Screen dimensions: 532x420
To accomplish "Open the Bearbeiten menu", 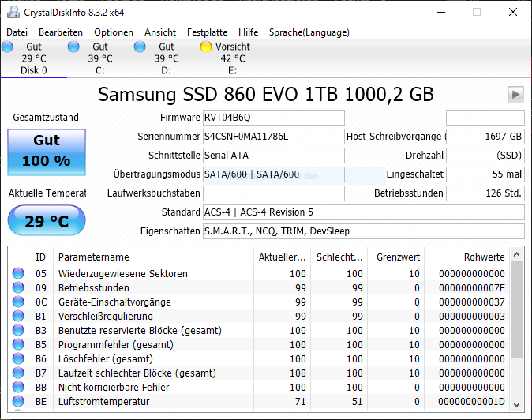I will 61,32.
